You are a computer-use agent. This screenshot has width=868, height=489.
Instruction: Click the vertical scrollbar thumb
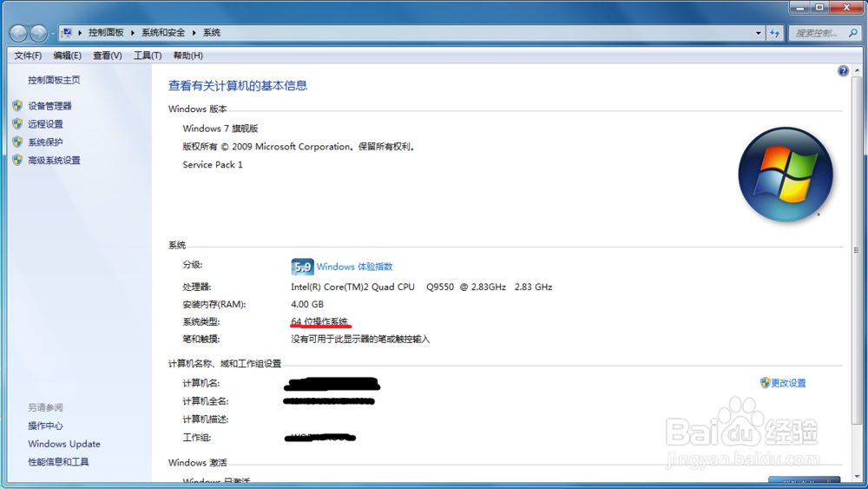click(x=857, y=250)
